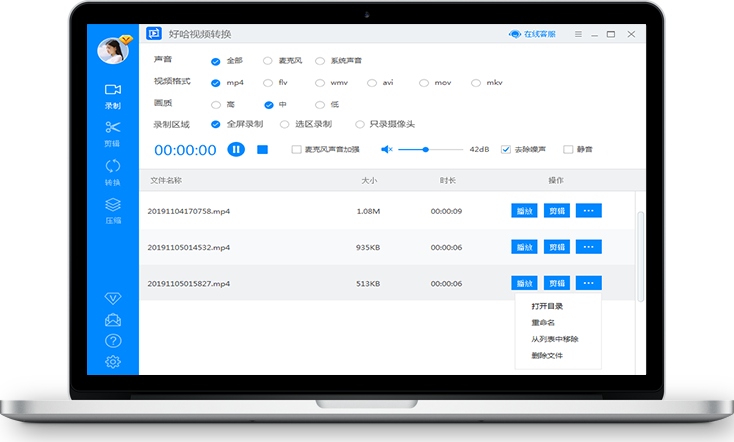The width and height of the screenshot is (734, 442).
Task: Expand more options for 20191105014532.mp4
Action: tap(588, 247)
